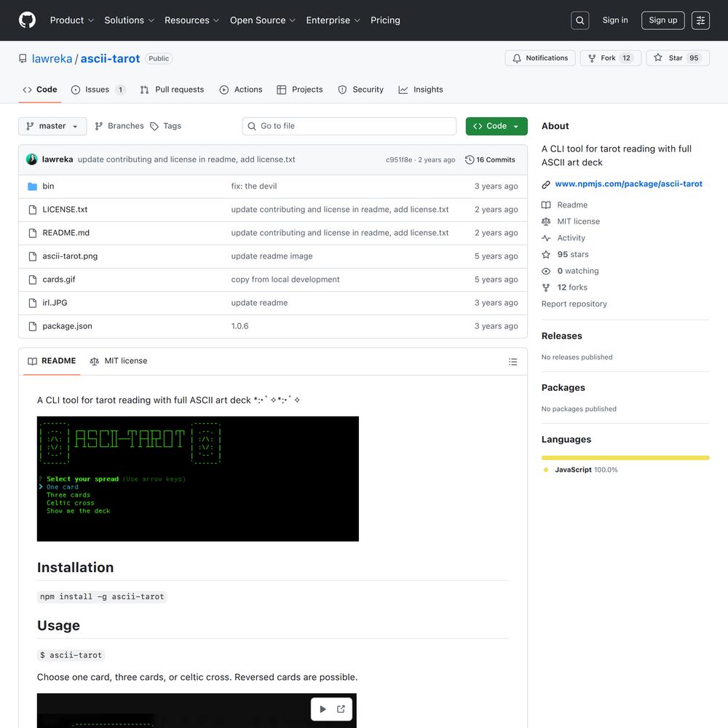Open the lawreka owner link in title

[52, 58]
